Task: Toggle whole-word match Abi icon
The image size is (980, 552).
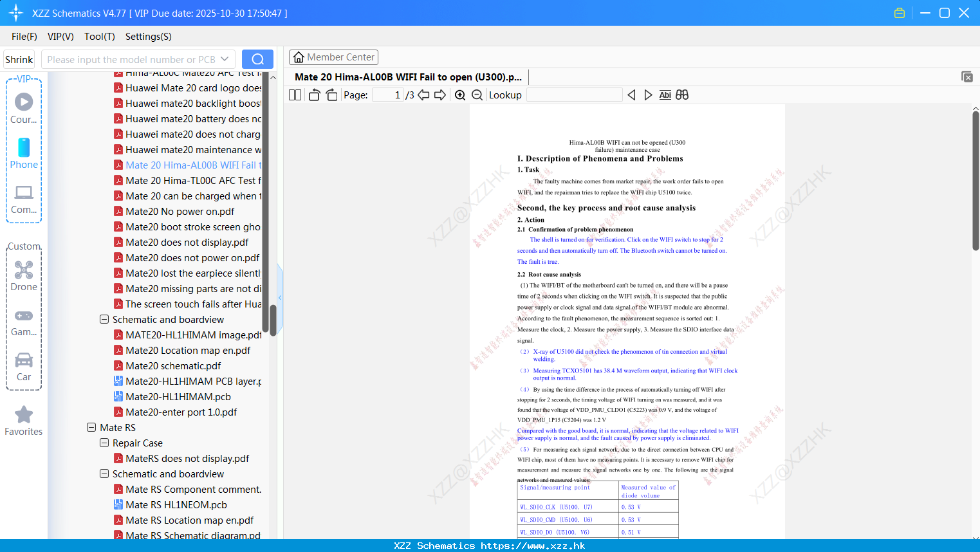Action: click(665, 95)
